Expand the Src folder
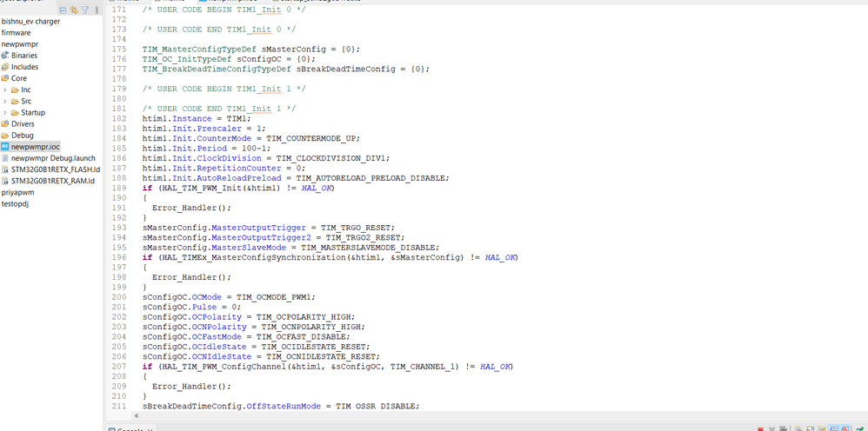This screenshot has width=868, height=431. pyautogui.click(x=5, y=102)
